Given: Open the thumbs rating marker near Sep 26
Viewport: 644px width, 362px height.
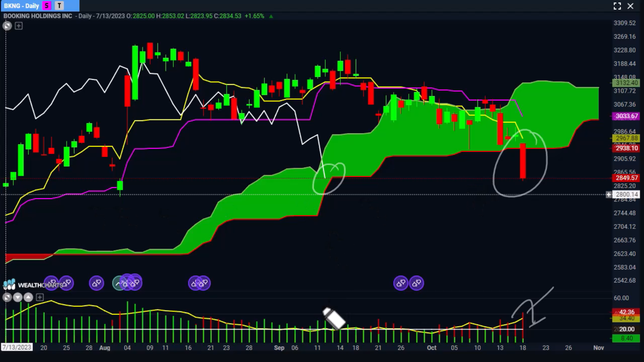Looking at the screenshot, I should (401, 283).
